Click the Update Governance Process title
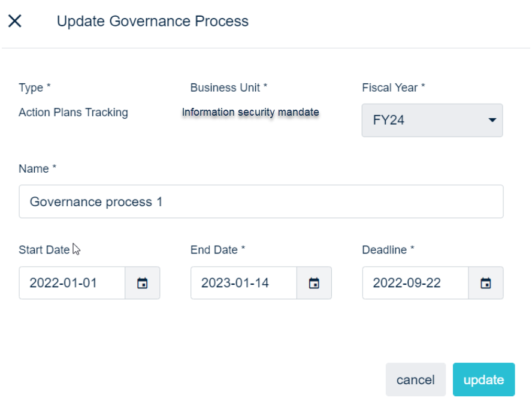The image size is (532, 413). pos(152,22)
